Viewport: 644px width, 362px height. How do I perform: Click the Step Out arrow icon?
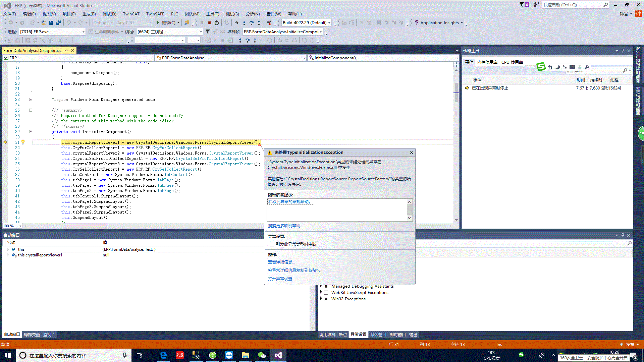[x=259, y=23]
